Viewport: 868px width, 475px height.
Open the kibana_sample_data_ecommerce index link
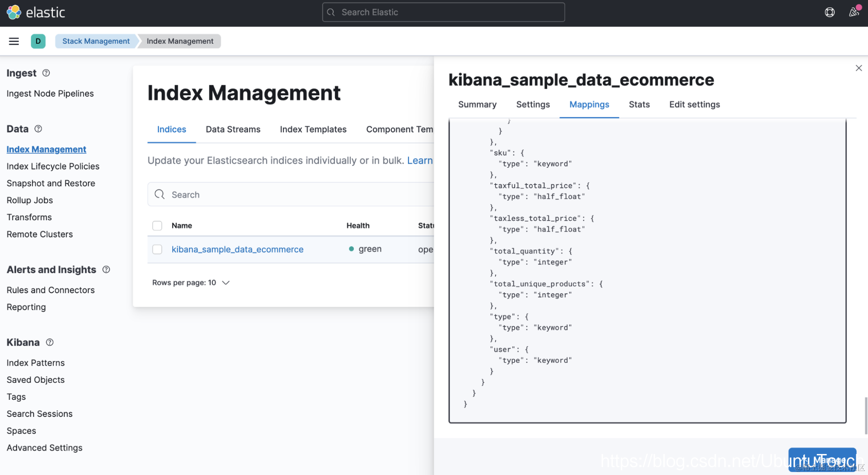(x=237, y=249)
